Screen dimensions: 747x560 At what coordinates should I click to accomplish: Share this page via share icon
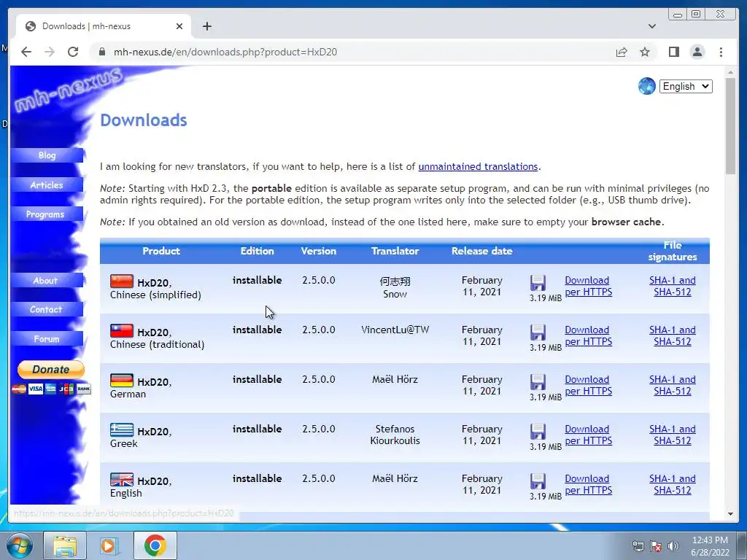[x=622, y=52]
